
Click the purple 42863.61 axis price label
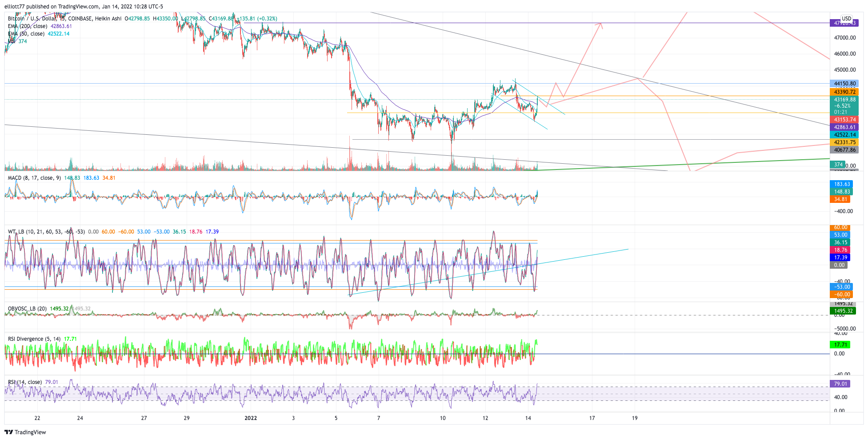844,127
